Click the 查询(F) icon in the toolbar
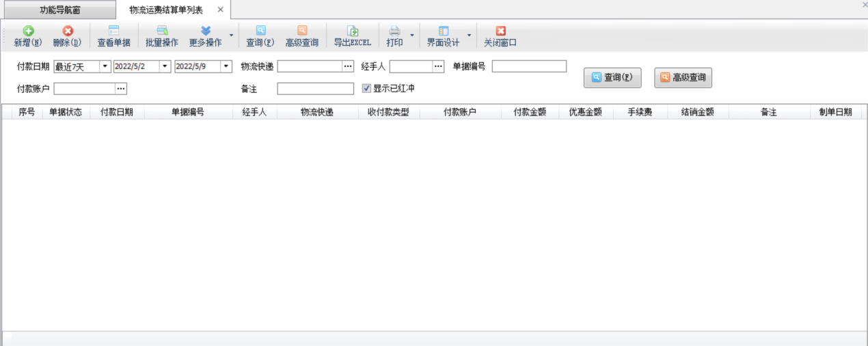 click(x=260, y=31)
